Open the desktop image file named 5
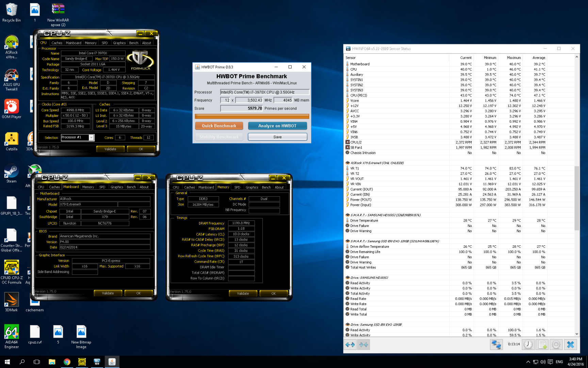 (58, 335)
